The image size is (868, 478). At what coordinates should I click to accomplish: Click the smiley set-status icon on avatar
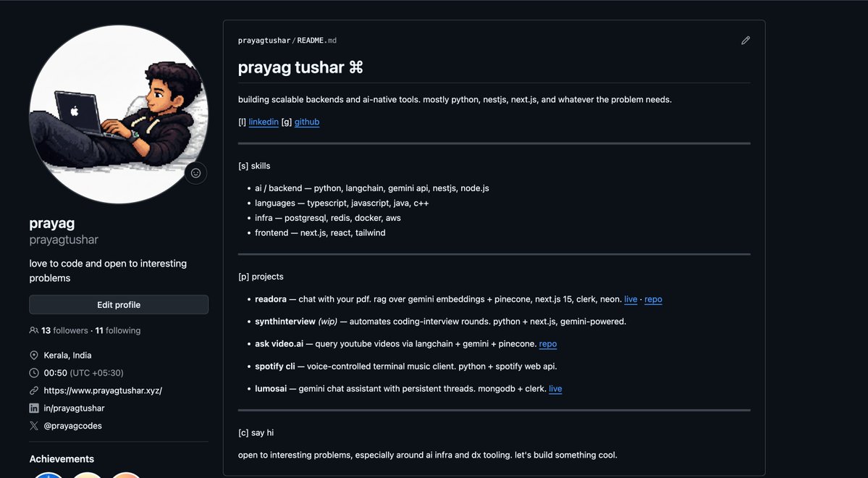[196, 173]
